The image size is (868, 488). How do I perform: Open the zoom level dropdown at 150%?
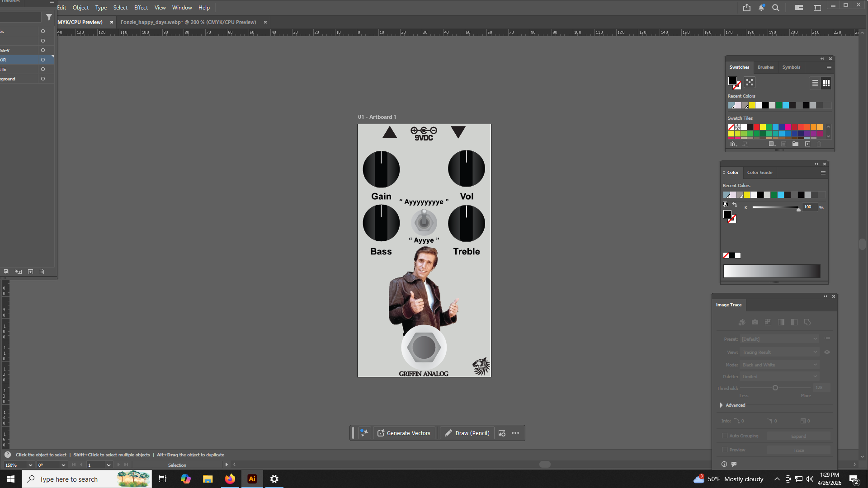pyautogui.click(x=30, y=465)
